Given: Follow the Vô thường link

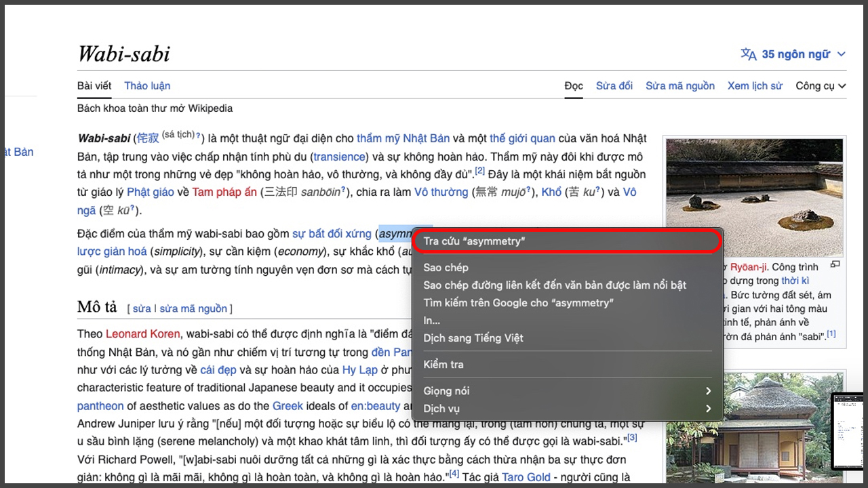Looking at the screenshot, I should pyautogui.click(x=441, y=192).
